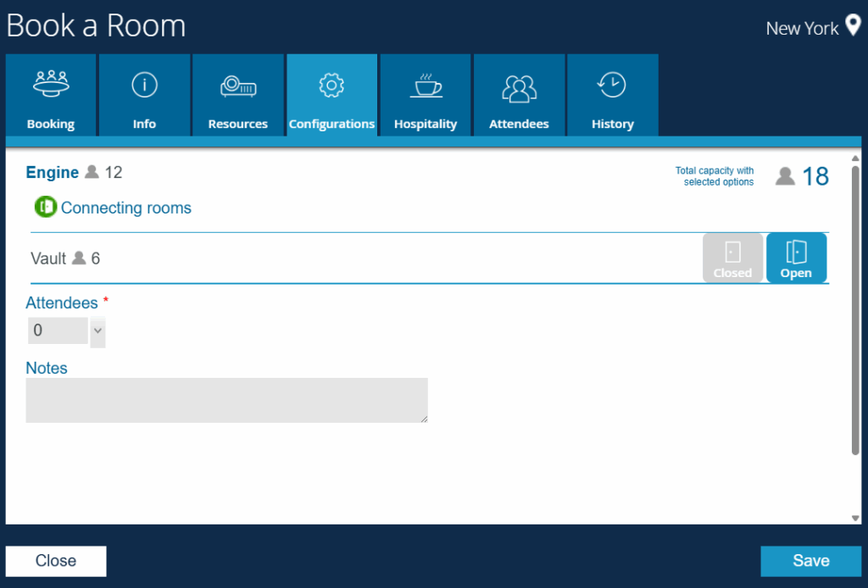Click the Attendees number field showing 0

click(57, 330)
